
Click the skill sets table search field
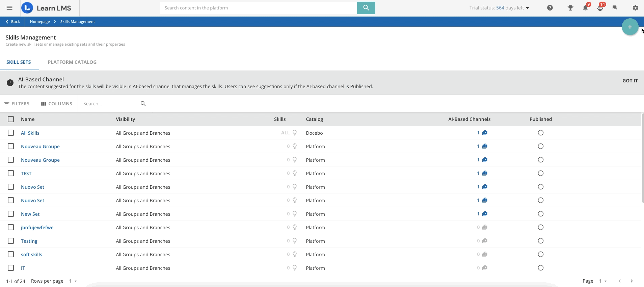pos(110,104)
